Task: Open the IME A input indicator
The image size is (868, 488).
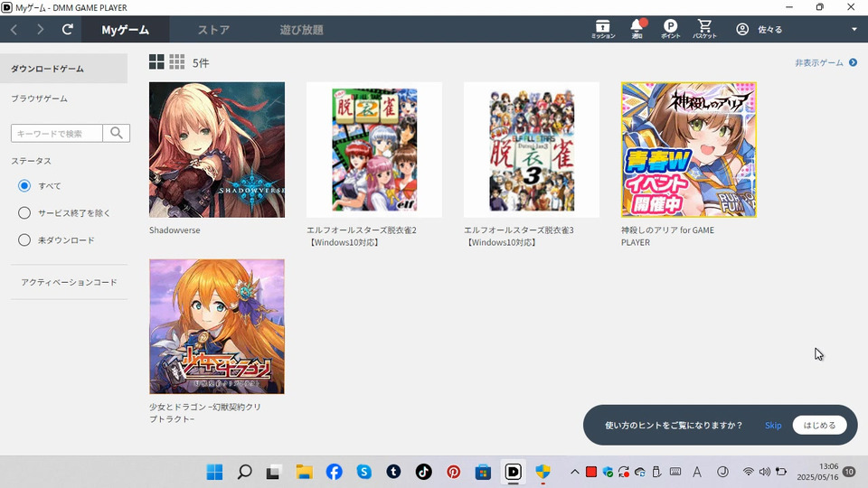Action: pos(697,472)
